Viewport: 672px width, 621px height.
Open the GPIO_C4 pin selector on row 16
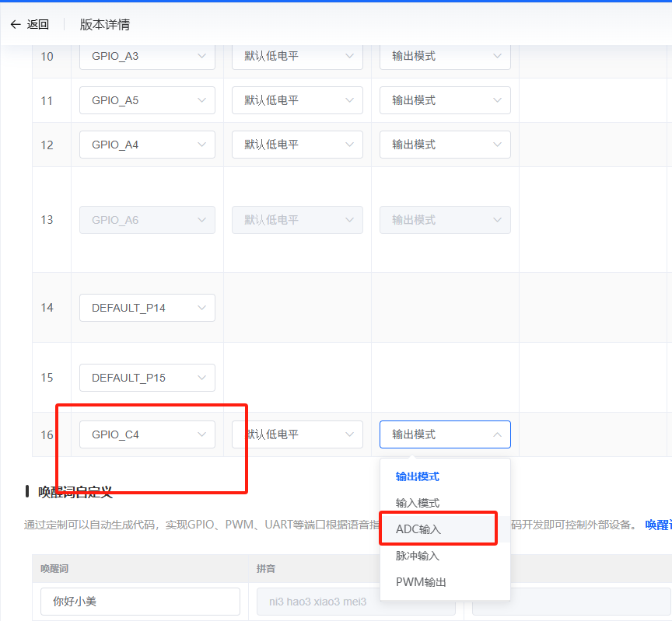(146, 434)
